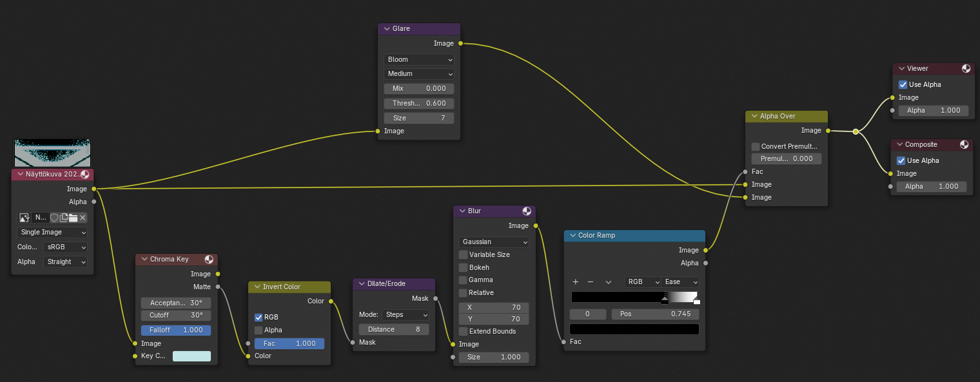Image resolution: width=980 pixels, height=382 pixels.
Task: Enable Extend Bounds in Blur node
Action: click(463, 331)
